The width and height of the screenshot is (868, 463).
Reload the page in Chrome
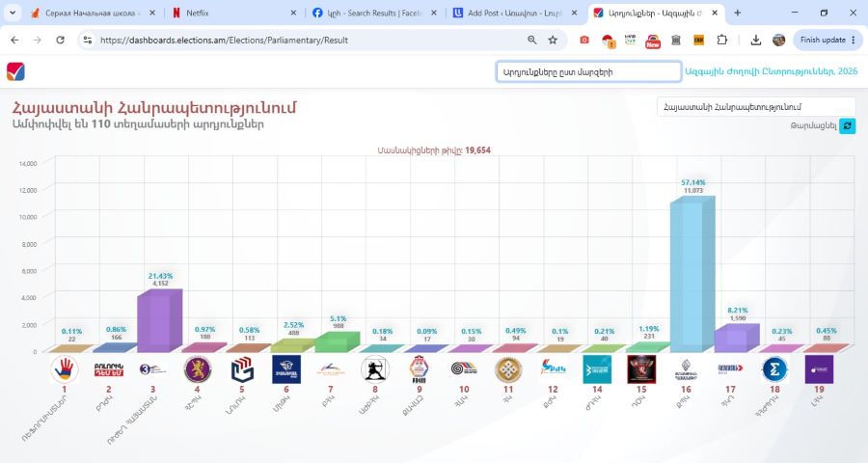click(x=61, y=40)
